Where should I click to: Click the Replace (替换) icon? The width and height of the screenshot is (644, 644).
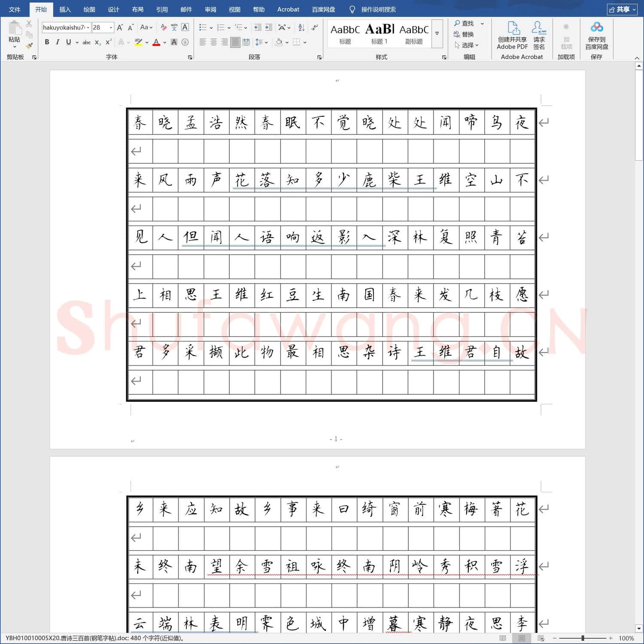[457, 34]
